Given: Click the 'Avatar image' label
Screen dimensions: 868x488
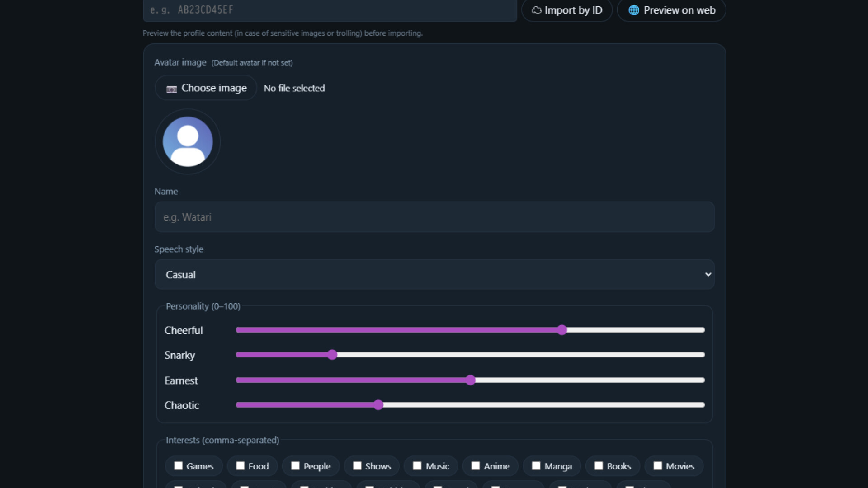Looking at the screenshot, I should click(180, 62).
